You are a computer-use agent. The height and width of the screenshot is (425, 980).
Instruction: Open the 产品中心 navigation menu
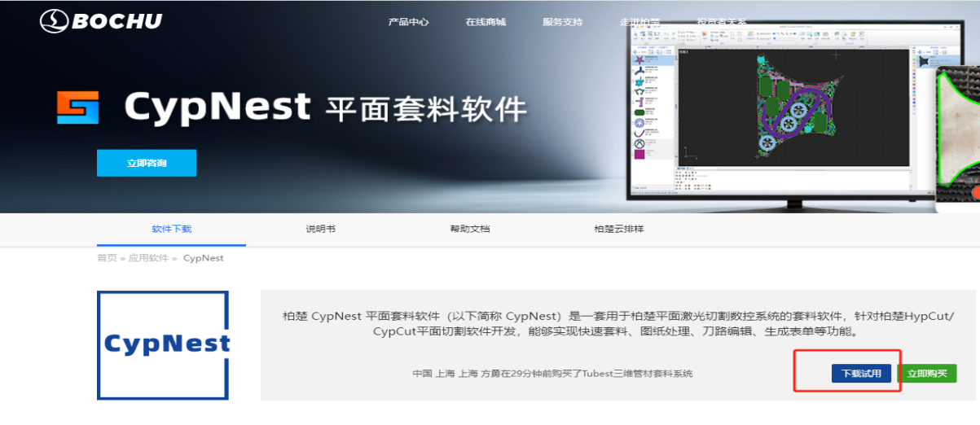point(409,22)
